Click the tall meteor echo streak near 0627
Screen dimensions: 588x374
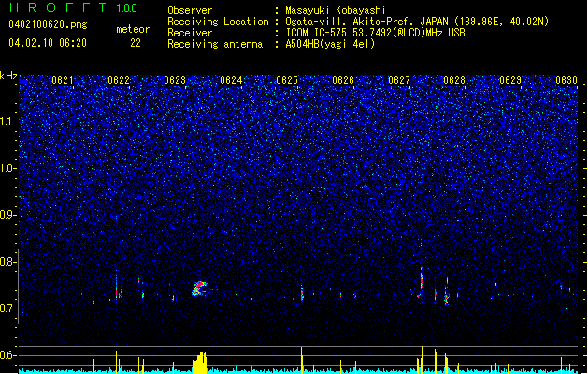point(421,279)
